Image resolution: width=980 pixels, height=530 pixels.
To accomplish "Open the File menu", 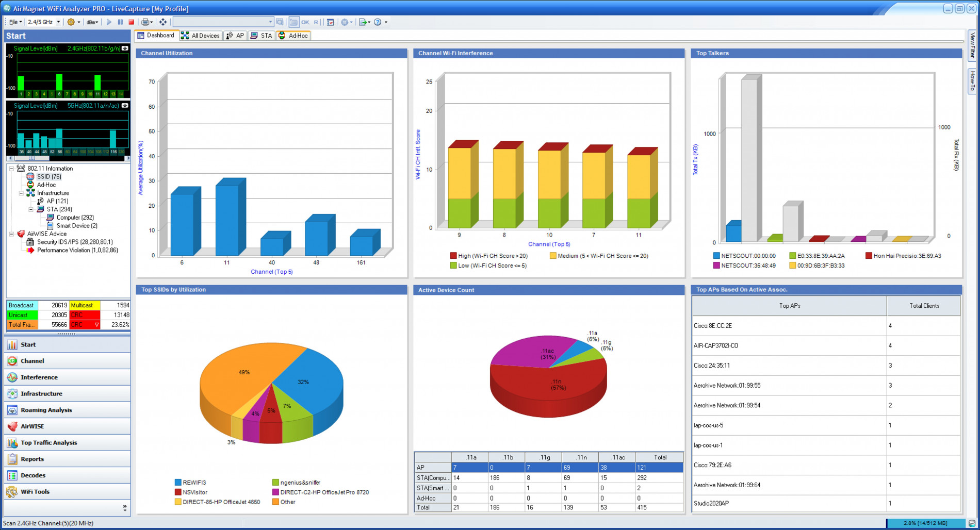I will coord(15,22).
